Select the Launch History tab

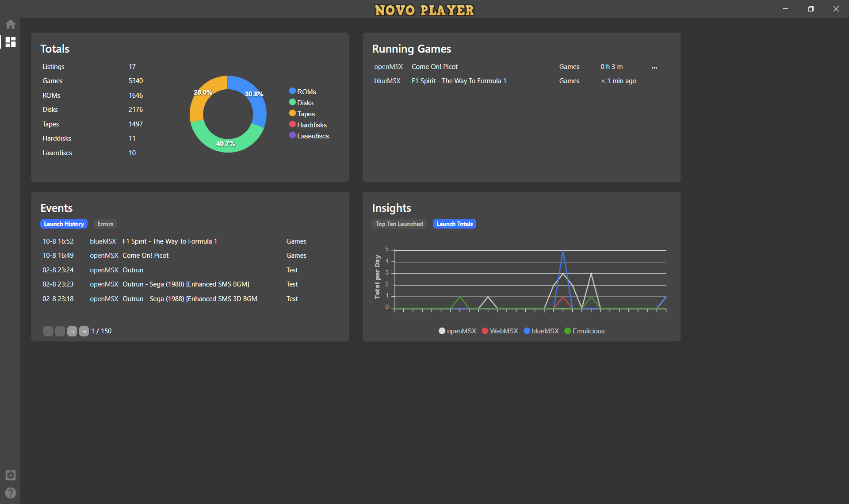pyautogui.click(x=64, y=224)
